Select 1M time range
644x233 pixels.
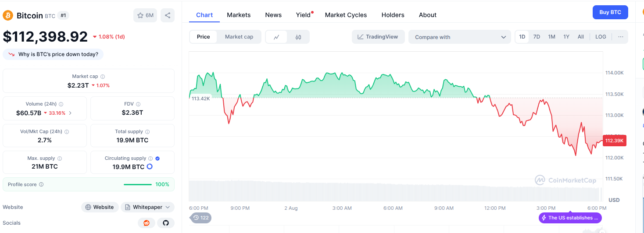pos(551,37)
